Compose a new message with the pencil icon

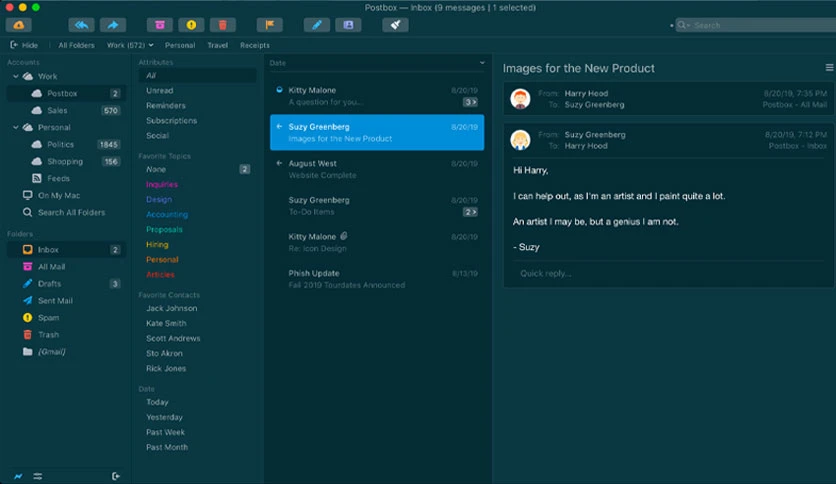(317, 25)
